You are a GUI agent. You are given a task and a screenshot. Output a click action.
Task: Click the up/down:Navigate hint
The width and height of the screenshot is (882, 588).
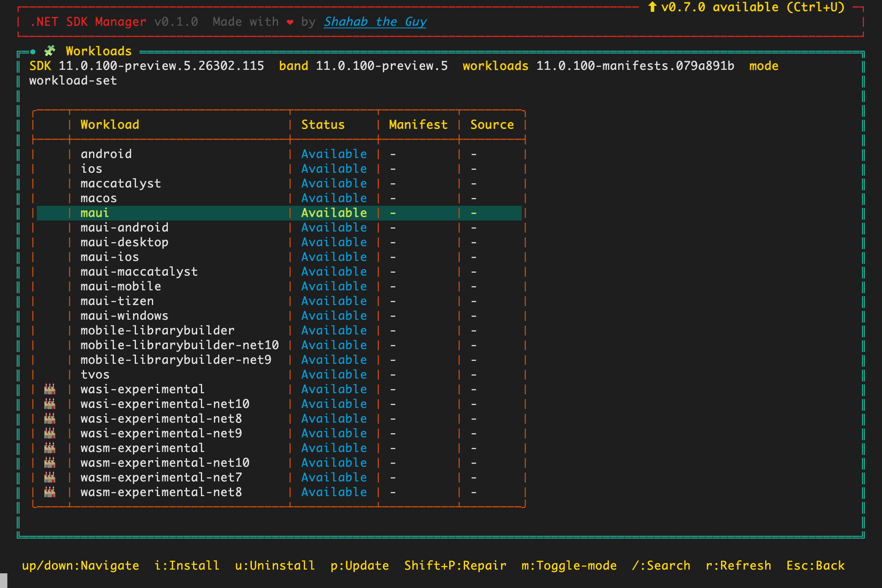coord(80,566)
